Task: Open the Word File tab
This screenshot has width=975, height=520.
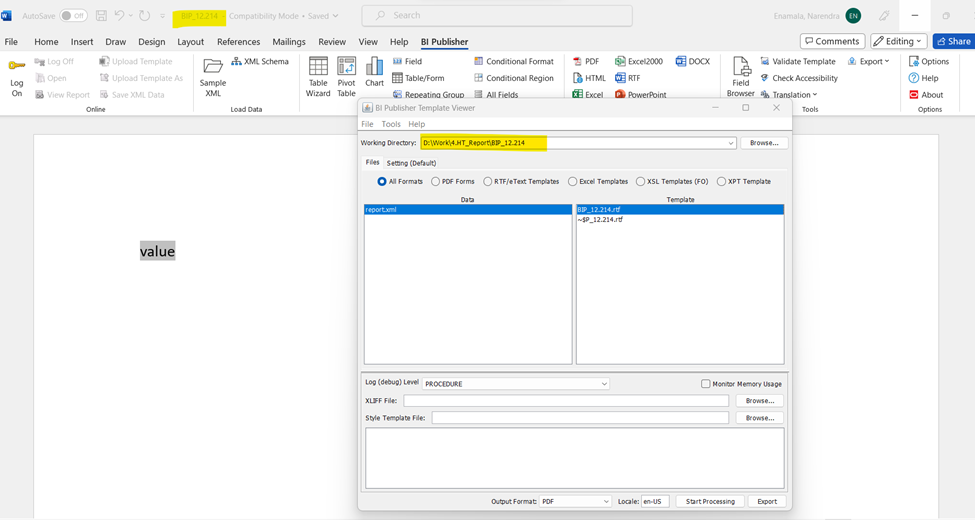Action: 11,42
